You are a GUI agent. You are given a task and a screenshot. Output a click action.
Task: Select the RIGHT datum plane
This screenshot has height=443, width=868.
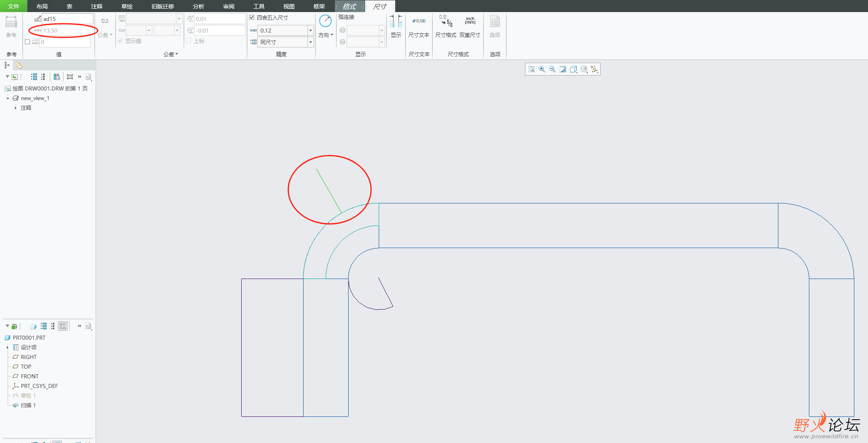coord(29,357)
